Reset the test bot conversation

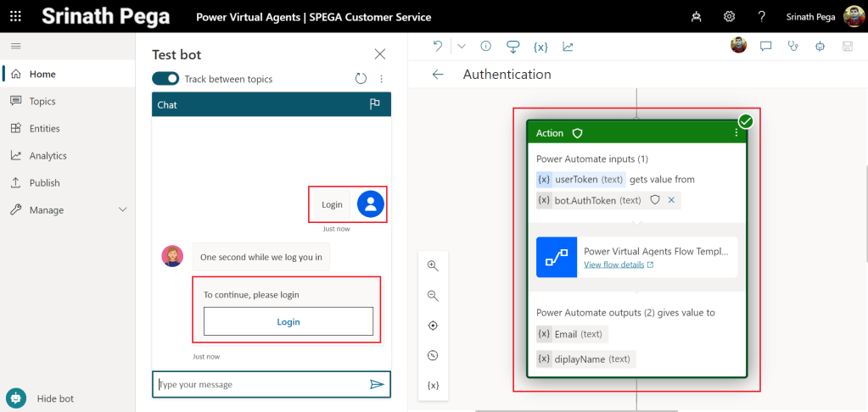tap(361, 79)
